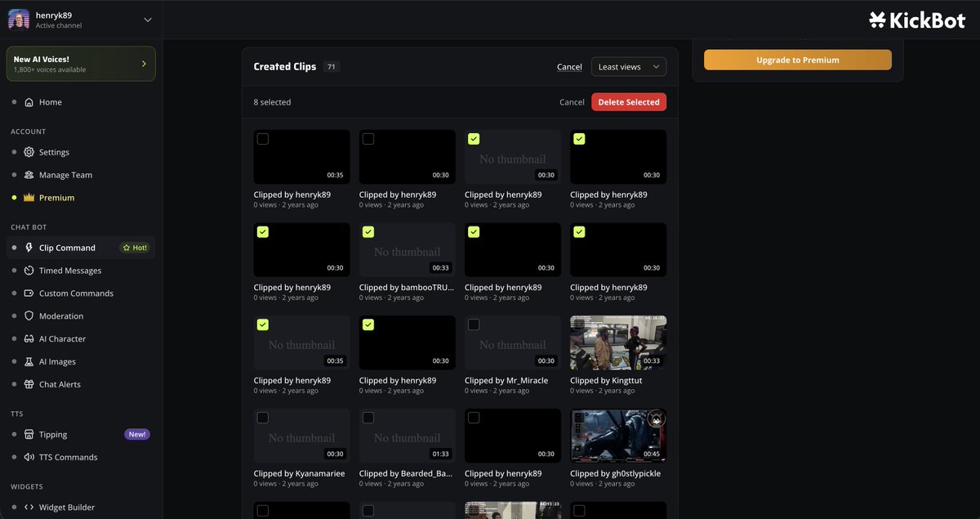Select the Chat Alerts label in sidebar
The height and width of the screenshot is (519, 980).
pos(60,385)
